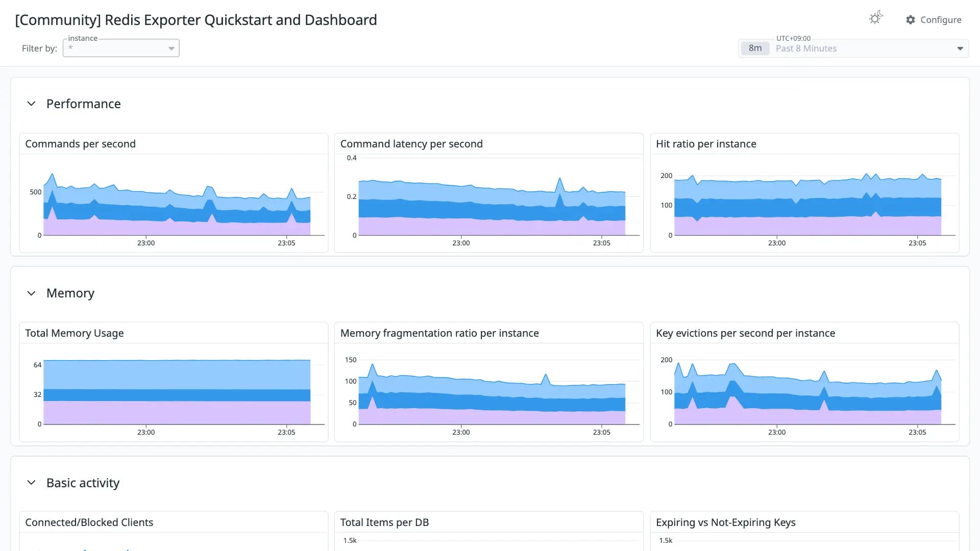Click the Connected/Blocked Clients title
The width and height of the screenshot is (980, 551).
point(89,522)
